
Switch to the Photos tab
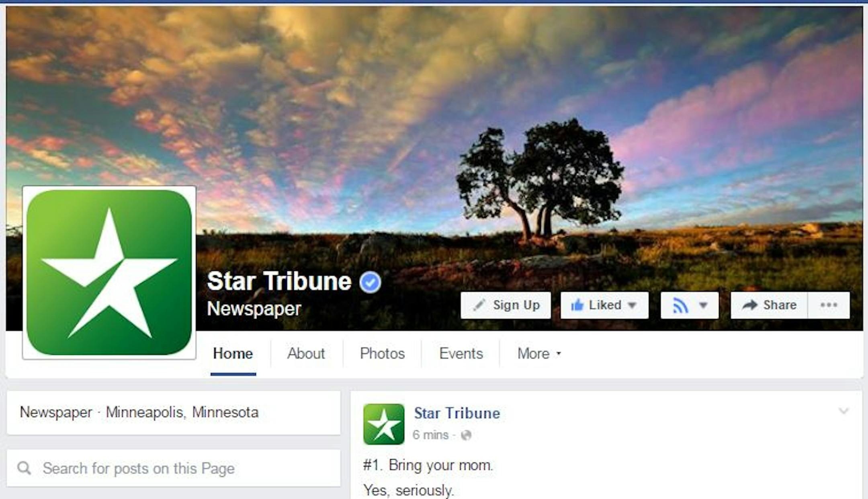click(382, 354)
